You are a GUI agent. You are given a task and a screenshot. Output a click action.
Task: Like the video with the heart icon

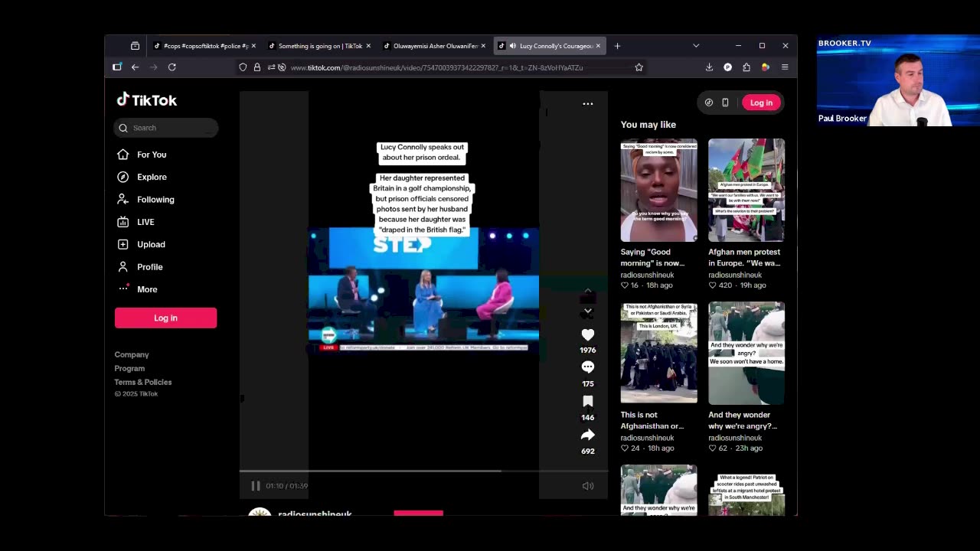click(x=588, y=335)
